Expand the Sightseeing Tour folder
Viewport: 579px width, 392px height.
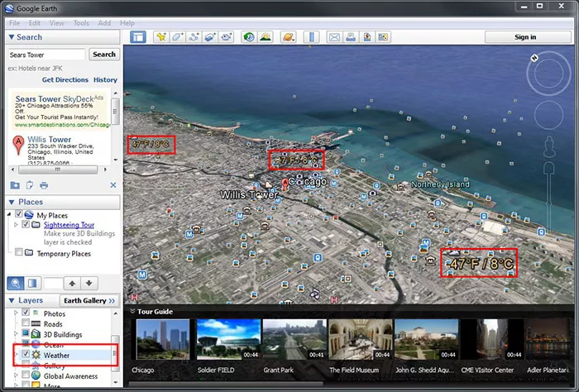(x=16, y=224)
